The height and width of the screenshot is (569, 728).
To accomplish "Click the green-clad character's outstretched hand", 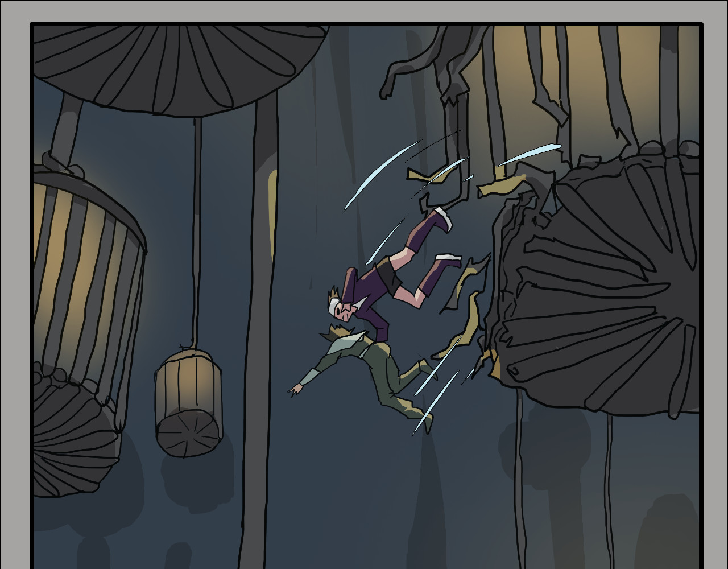I will point(296,389).
